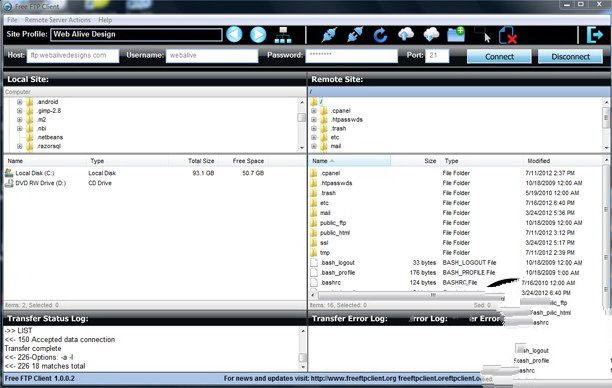
Task: Click the cloud upload icon
Action: 406,34
